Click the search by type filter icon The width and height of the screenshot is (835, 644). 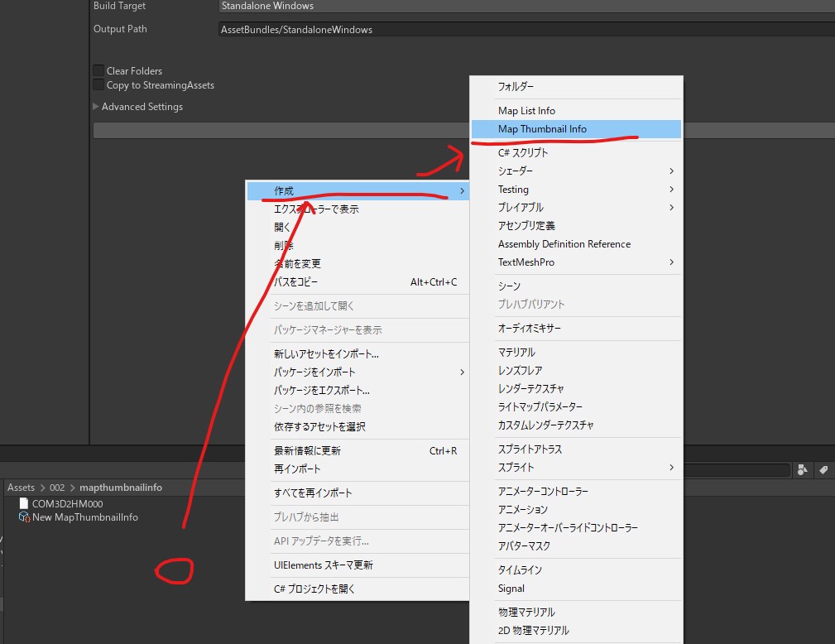(x=803, y=470)
